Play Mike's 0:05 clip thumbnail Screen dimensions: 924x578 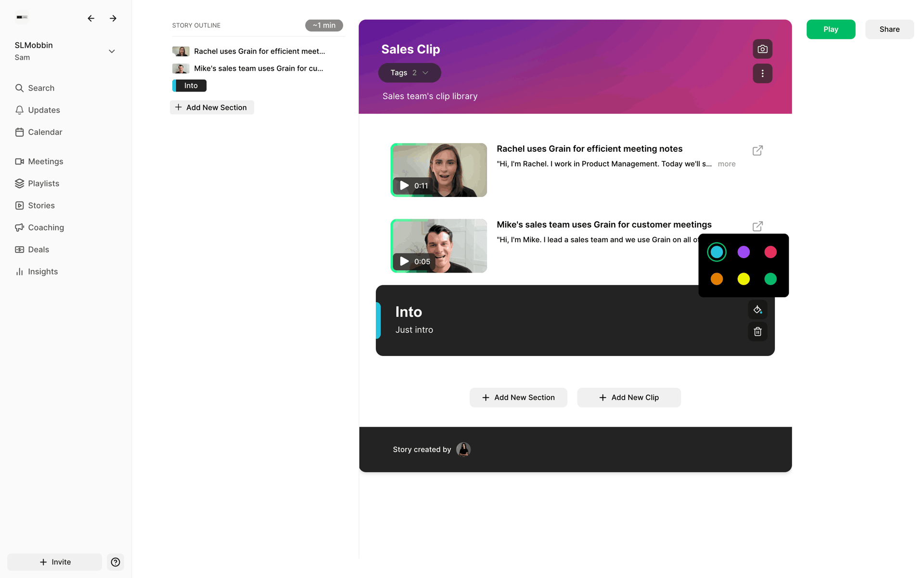click(x=438, y=246)
